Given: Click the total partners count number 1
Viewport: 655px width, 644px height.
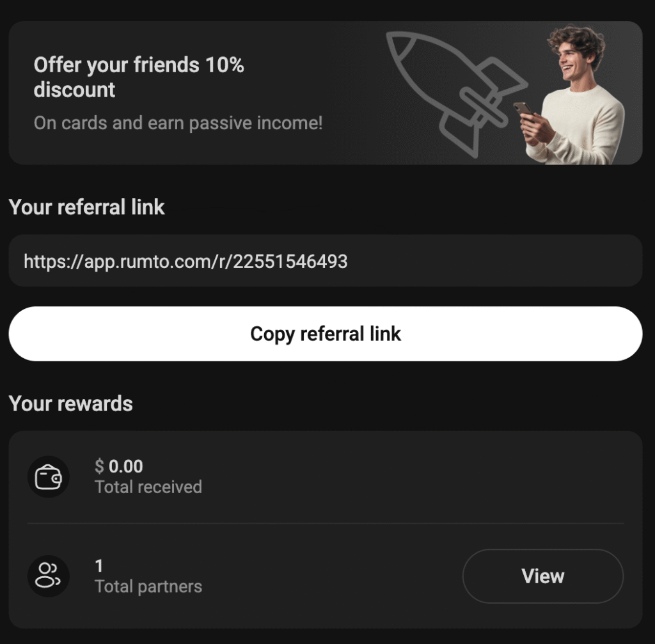Looking at the screenshot, I should (99, 567).
